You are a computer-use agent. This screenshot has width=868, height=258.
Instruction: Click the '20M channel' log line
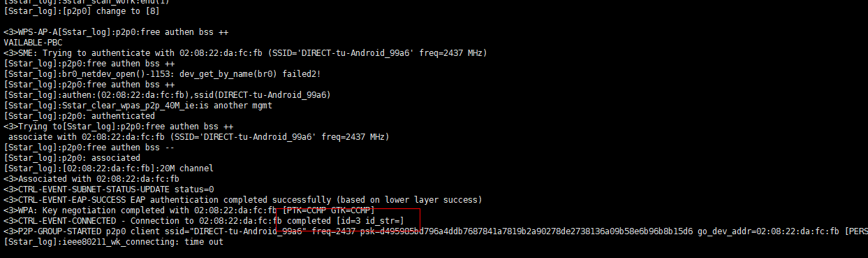coord(108,169)
